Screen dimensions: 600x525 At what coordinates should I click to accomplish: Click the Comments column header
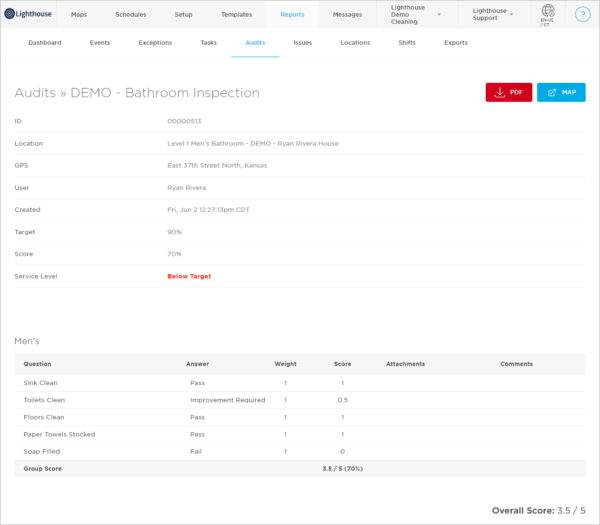516,364
